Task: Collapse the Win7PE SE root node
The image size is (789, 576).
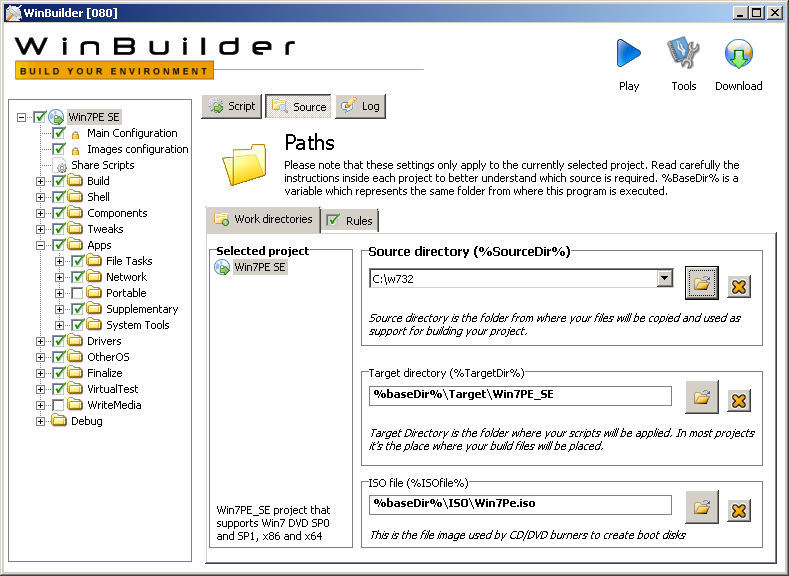Action: (21, 117)
